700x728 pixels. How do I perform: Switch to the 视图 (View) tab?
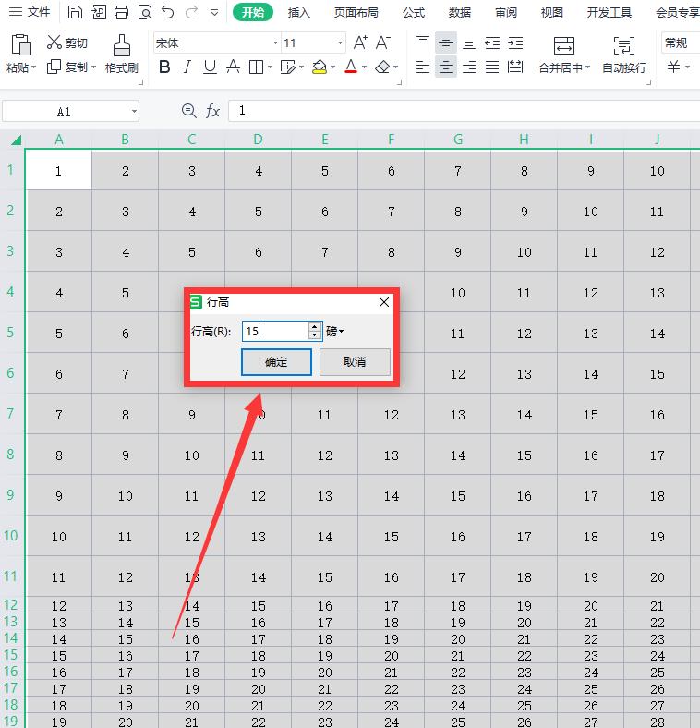point(552,13)
